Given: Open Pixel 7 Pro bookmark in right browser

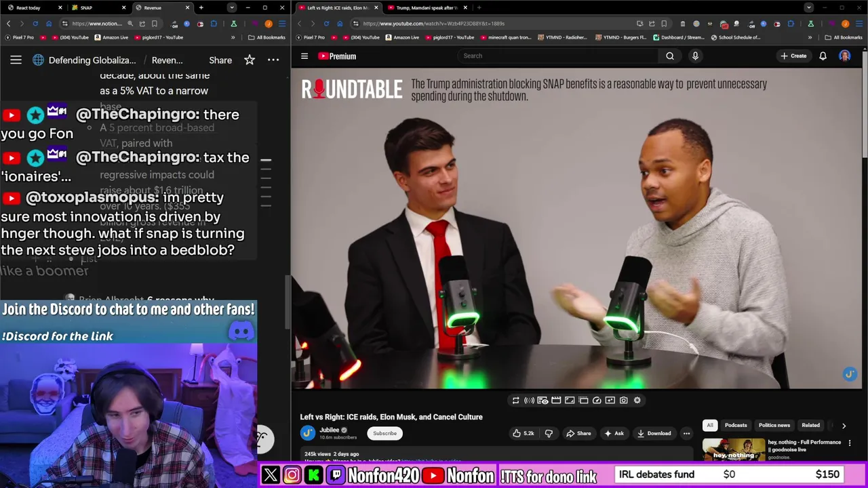Looking at the screenshot, I should click(x=311, y=37).
